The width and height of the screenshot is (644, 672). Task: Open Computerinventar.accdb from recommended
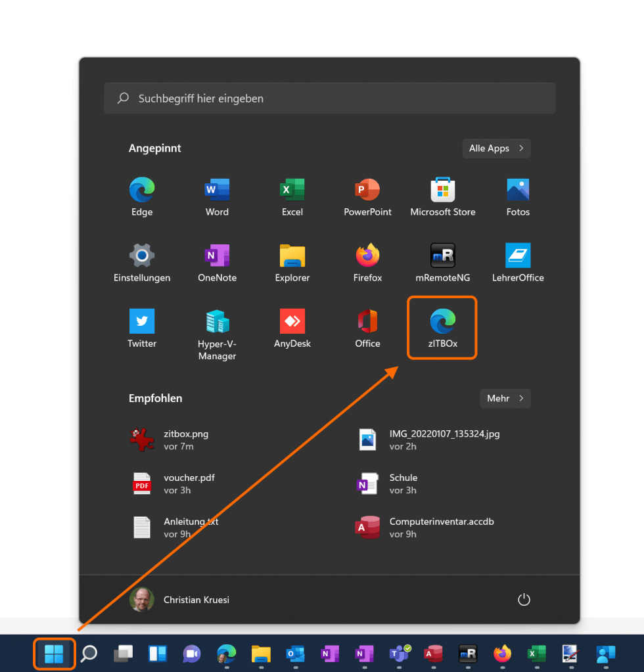[441, 527]
